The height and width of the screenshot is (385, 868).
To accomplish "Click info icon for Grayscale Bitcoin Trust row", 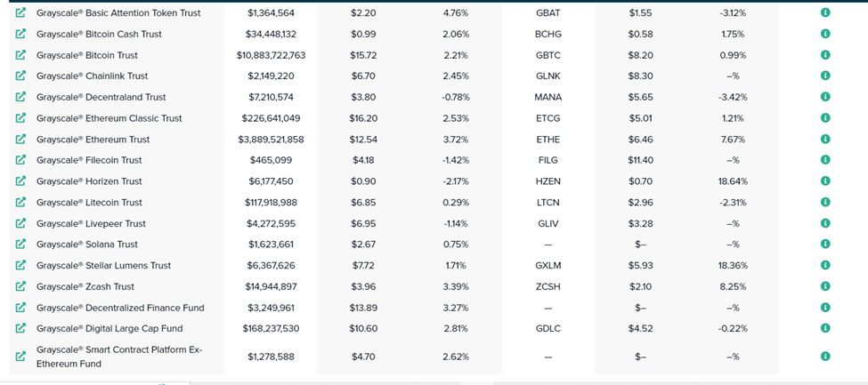I will (x=824, y=55).
